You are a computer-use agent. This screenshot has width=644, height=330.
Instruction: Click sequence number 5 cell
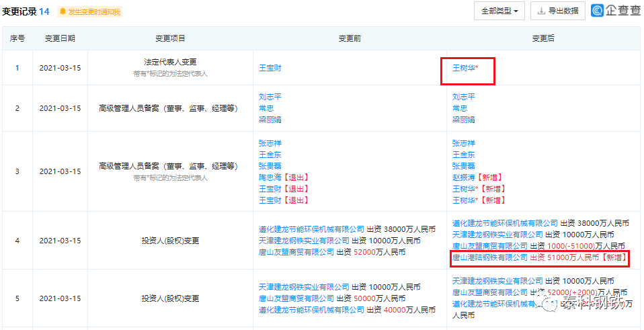point(17,298)
